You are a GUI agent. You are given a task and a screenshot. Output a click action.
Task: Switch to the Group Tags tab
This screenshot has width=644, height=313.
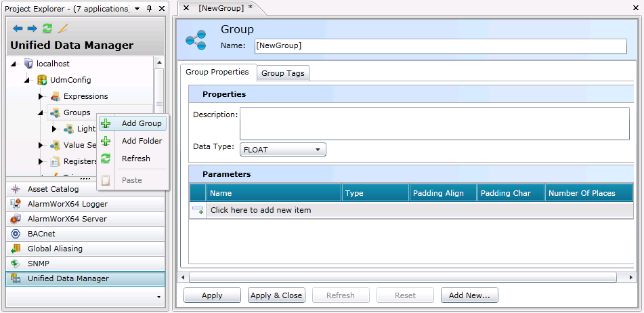283,73
